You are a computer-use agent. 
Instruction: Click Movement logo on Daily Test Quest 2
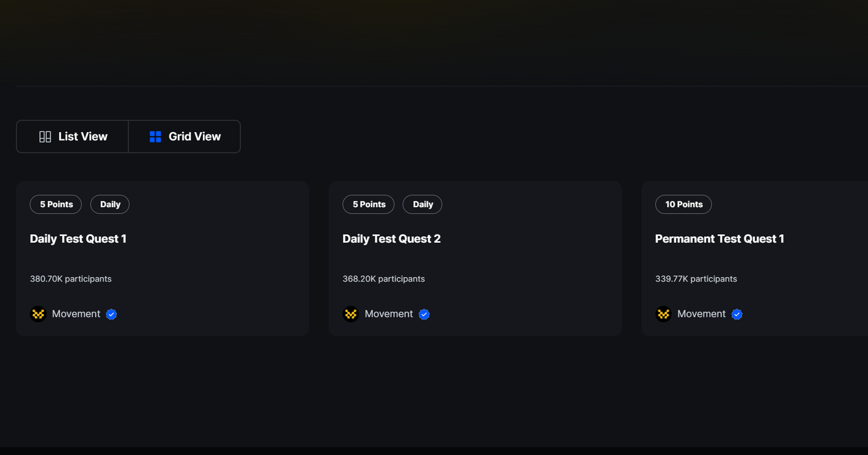[351, 314]
